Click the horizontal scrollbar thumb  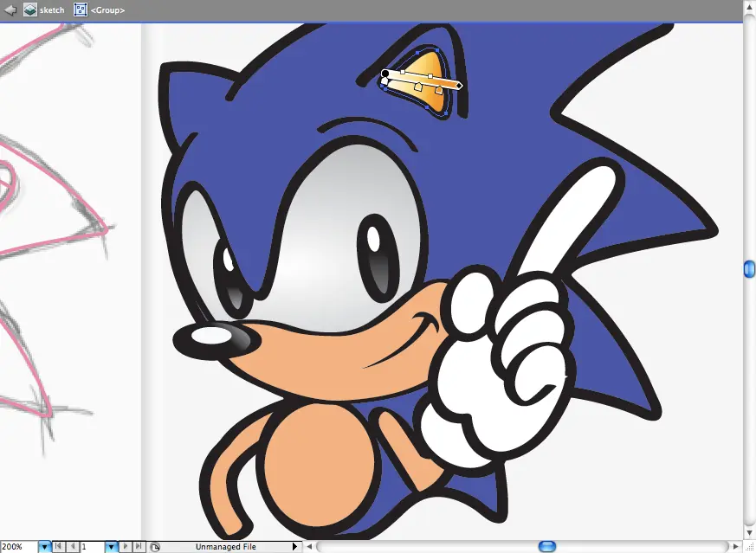click(x=546, y=546)
